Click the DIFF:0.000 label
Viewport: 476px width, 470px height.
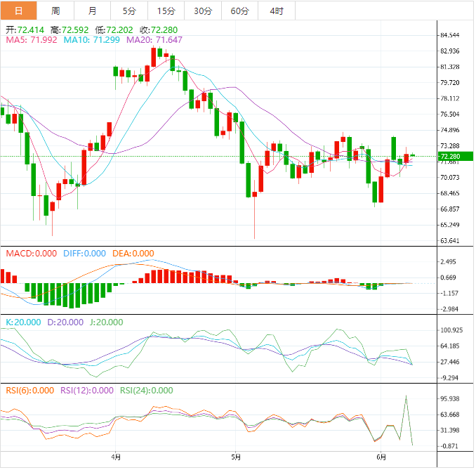[84, 254]
